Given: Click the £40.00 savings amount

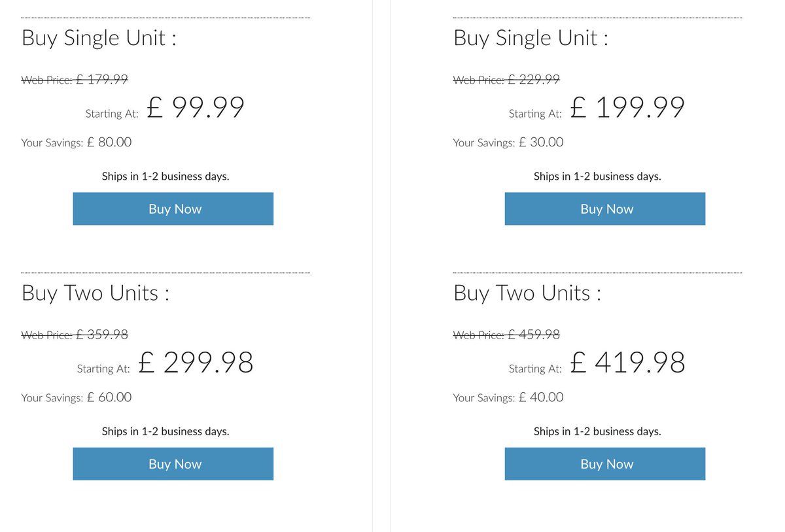Looking at the screenshot, I should pyautogui.click(x=540, y=397).
